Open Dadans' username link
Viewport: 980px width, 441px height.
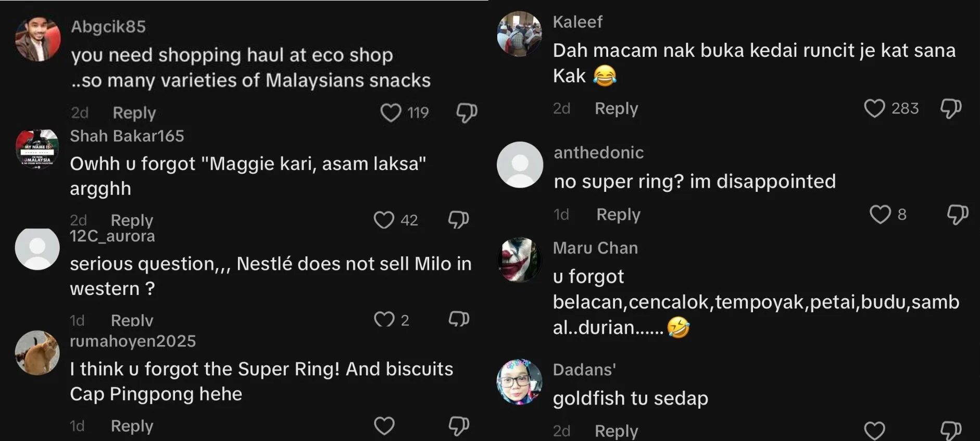point(584,370)
